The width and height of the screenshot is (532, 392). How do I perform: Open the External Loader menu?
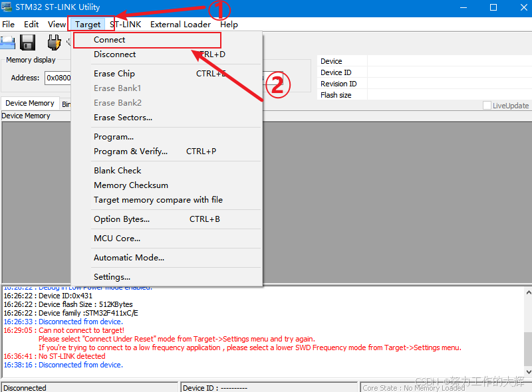click(x=180, y=25)
